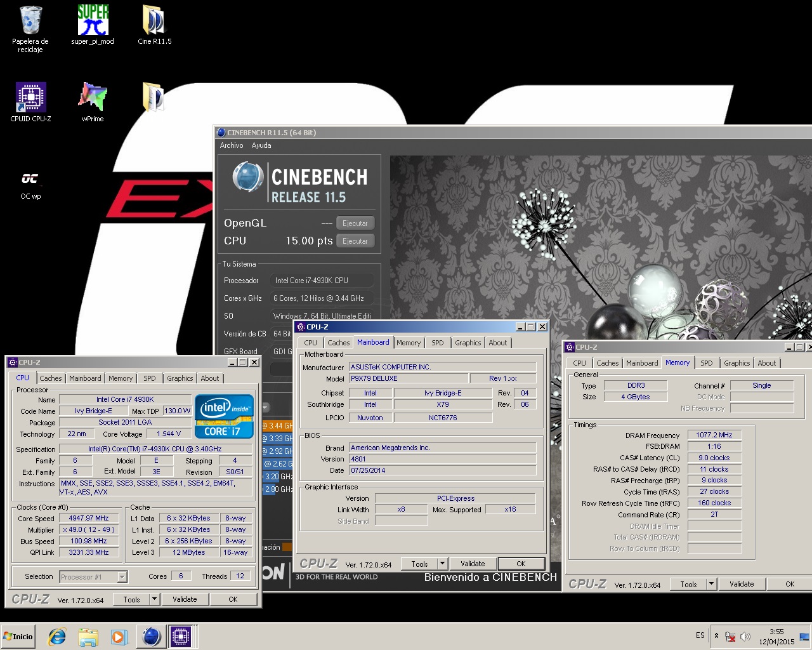
Task: Select SPD tab in middle CPU-Z window
Action: (438, 343)
